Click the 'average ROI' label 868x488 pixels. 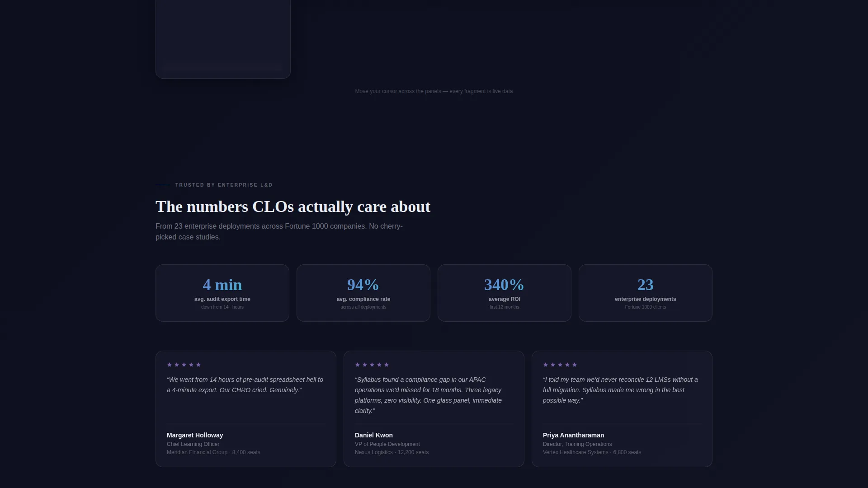(505, 299)
